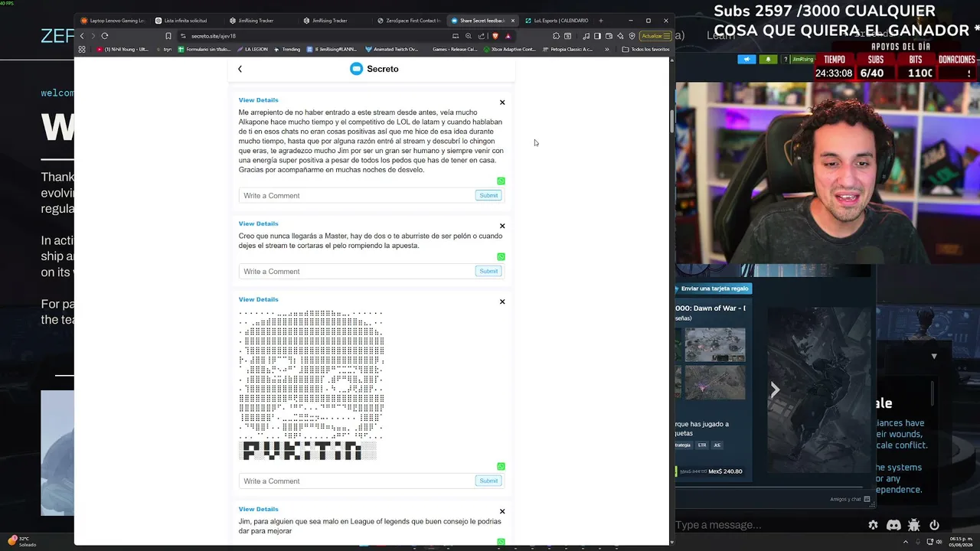This screenshot has width=980, height=551.
Task: Open the Nihil Young YouTube bookmark
Action: point(122,50)
